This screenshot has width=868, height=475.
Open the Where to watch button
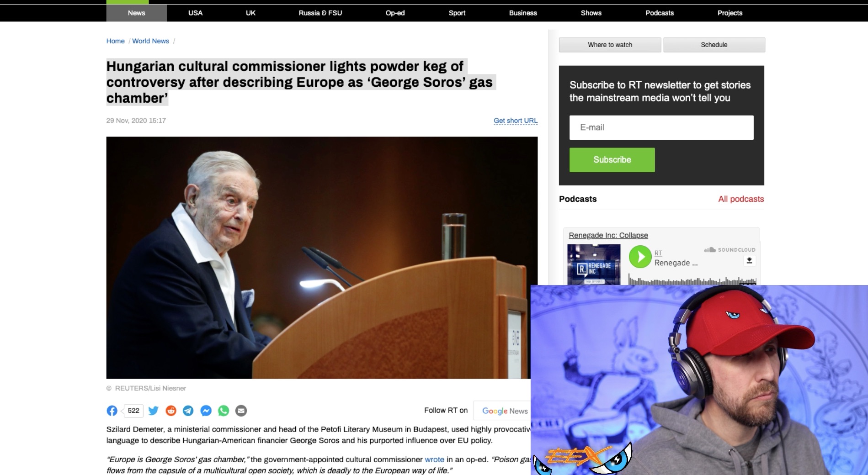(610, 45)
